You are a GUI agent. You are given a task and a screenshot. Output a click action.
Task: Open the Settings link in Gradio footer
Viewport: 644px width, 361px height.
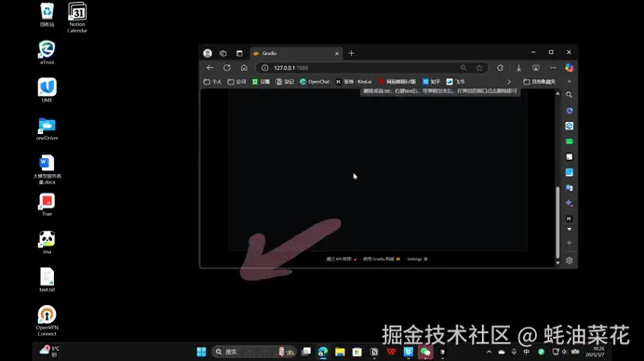click(x=417, y=260)
